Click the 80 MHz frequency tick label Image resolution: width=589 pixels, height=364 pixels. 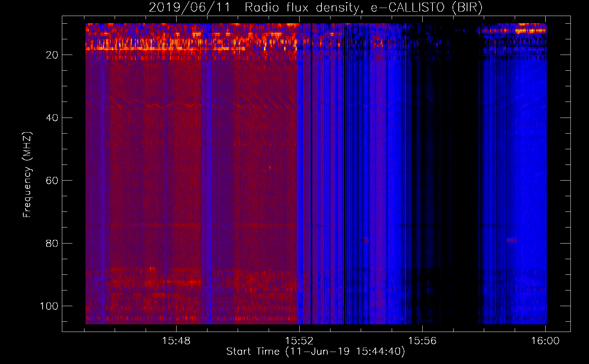[52, 243]
